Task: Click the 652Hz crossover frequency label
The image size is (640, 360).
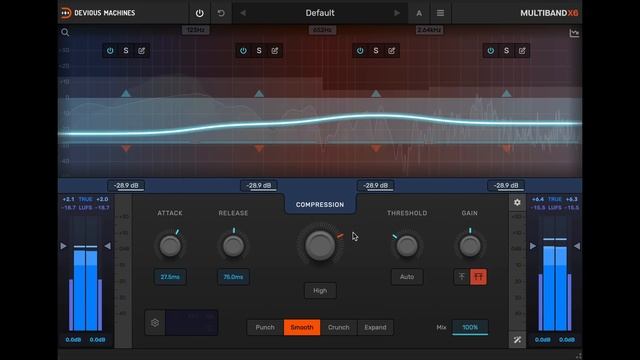Action: point(322,30)
